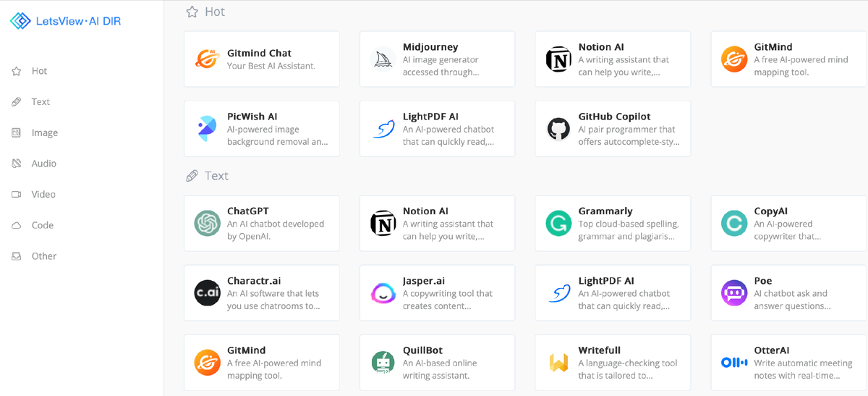Click the star icon beside Hot in sidebar

click(x=16, y=71)
